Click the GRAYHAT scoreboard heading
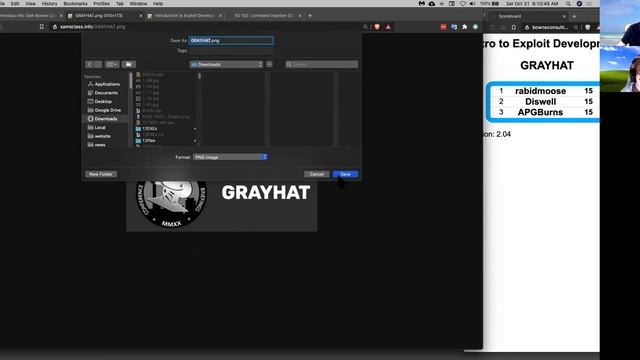 coord(547,65)
